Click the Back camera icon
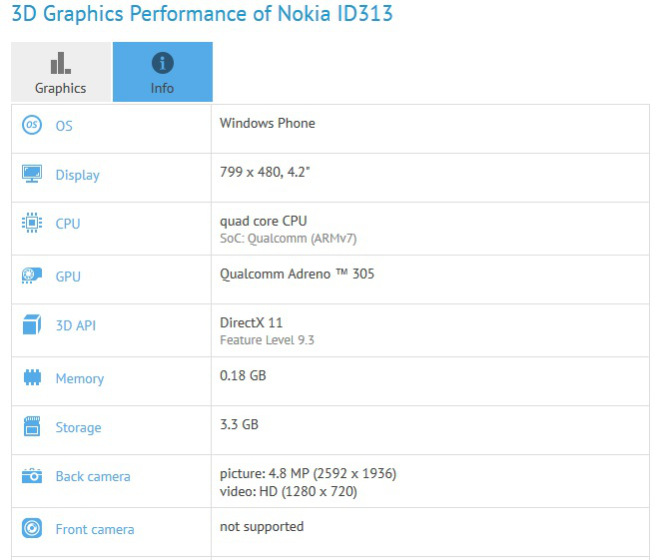Screen dimensions: 660x560 click(32, 476)
